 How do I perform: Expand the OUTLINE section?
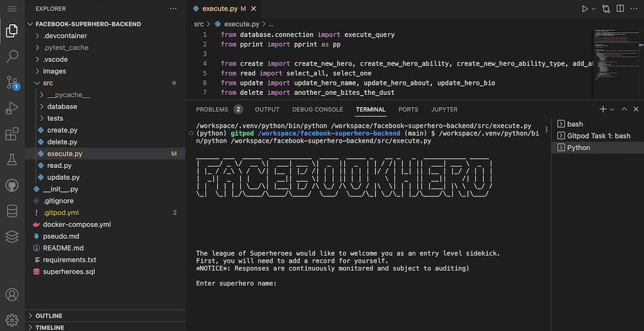(x=48, y=316)
